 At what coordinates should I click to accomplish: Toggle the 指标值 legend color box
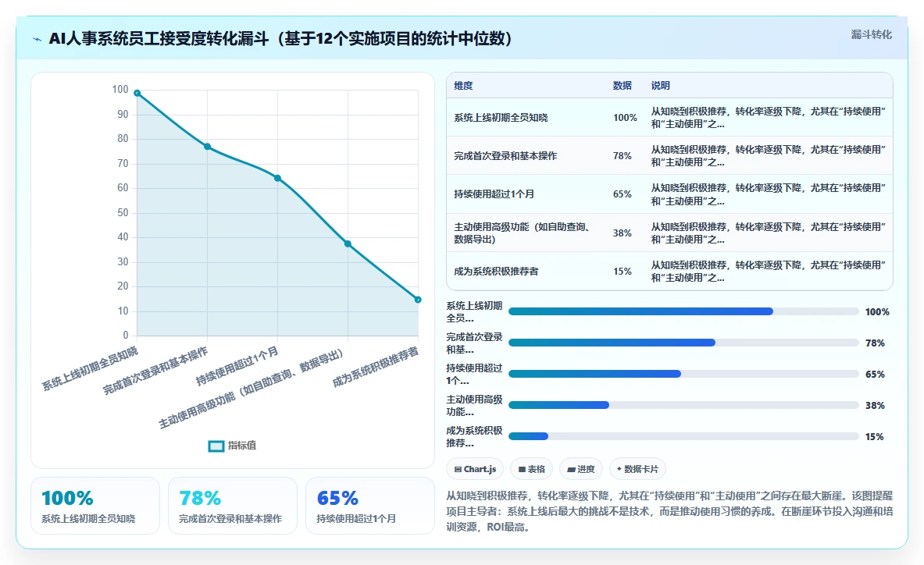coord(216,446)
